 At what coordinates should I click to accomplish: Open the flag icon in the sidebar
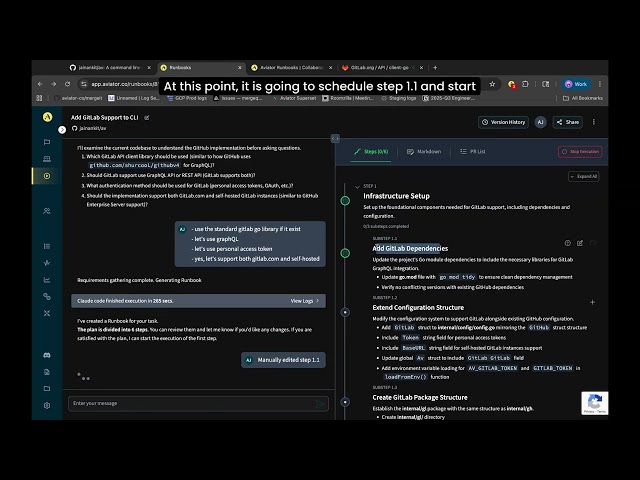pyautogui.click(x=47, y=142)
